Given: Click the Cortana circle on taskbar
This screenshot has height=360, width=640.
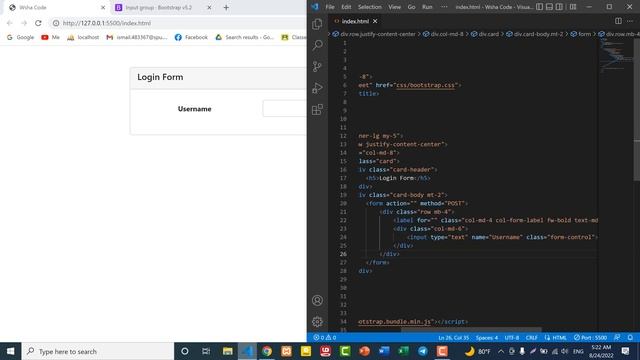Looking at the screenshot, I should [184, 351].
